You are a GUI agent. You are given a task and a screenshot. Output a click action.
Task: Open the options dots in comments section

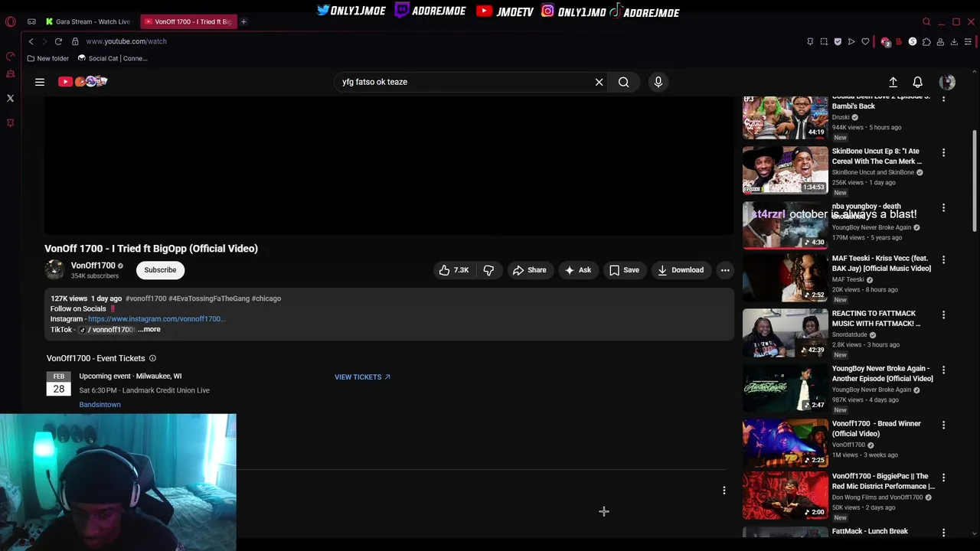click(724, 491)
